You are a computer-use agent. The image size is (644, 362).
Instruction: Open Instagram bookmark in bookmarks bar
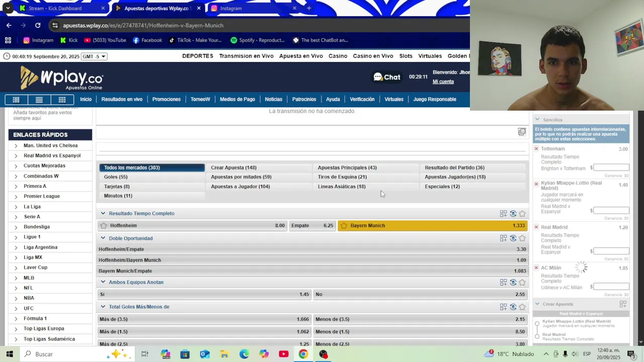(38, 40)
